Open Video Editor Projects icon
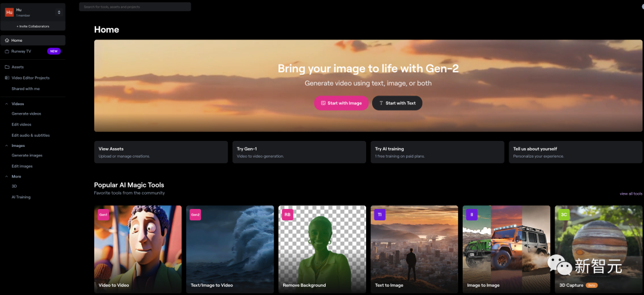 coord(7,78)
